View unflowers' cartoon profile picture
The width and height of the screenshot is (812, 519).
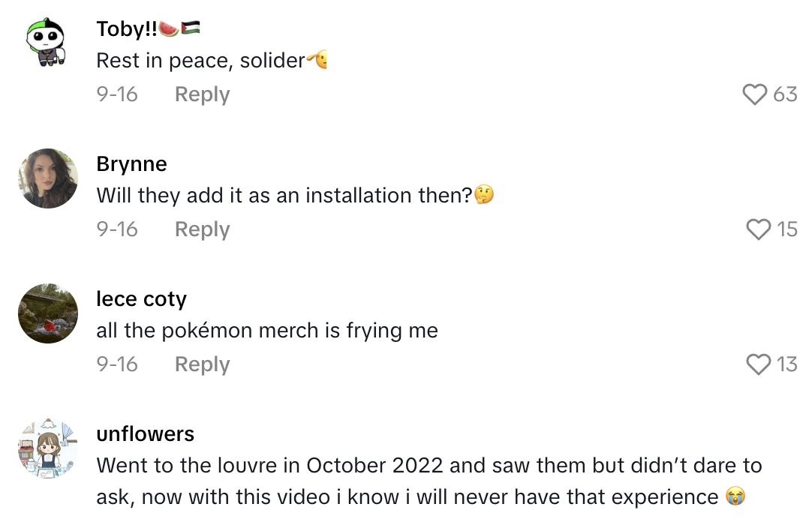[47, 448]
